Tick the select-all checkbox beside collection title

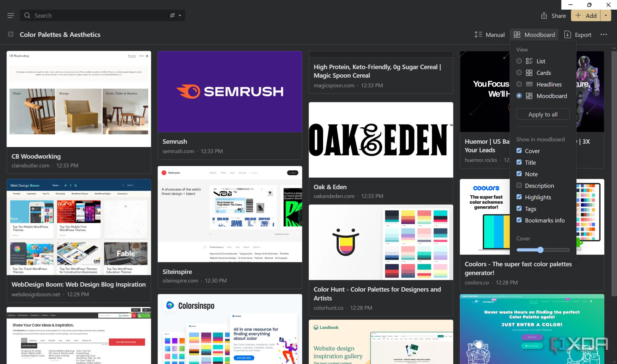(11, 34)
